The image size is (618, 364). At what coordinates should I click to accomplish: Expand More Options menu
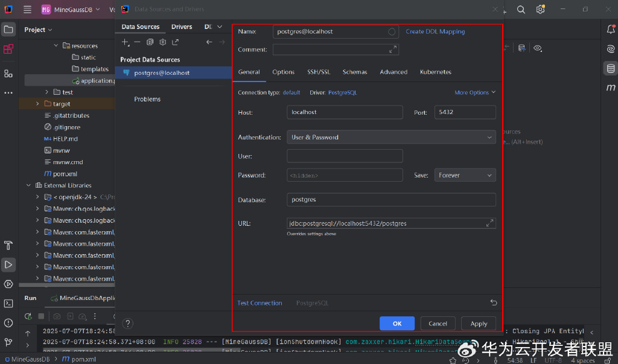pos(475,93)
